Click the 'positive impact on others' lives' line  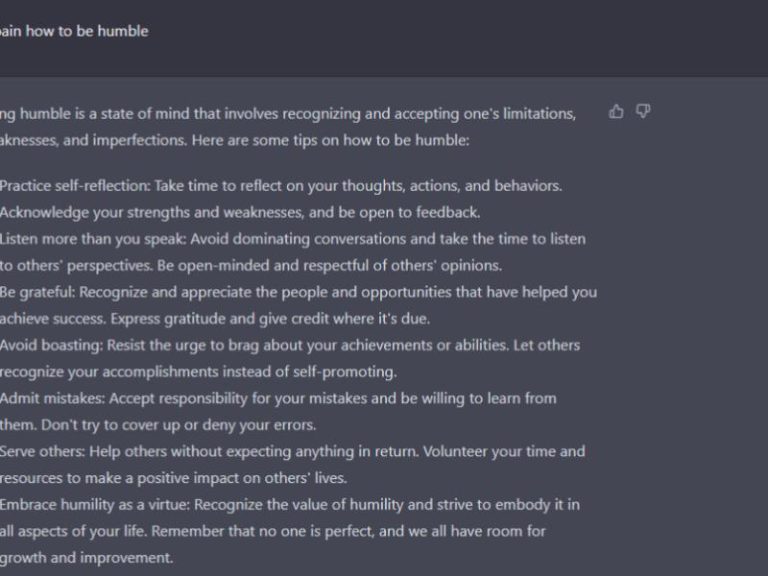coord(173,478)
